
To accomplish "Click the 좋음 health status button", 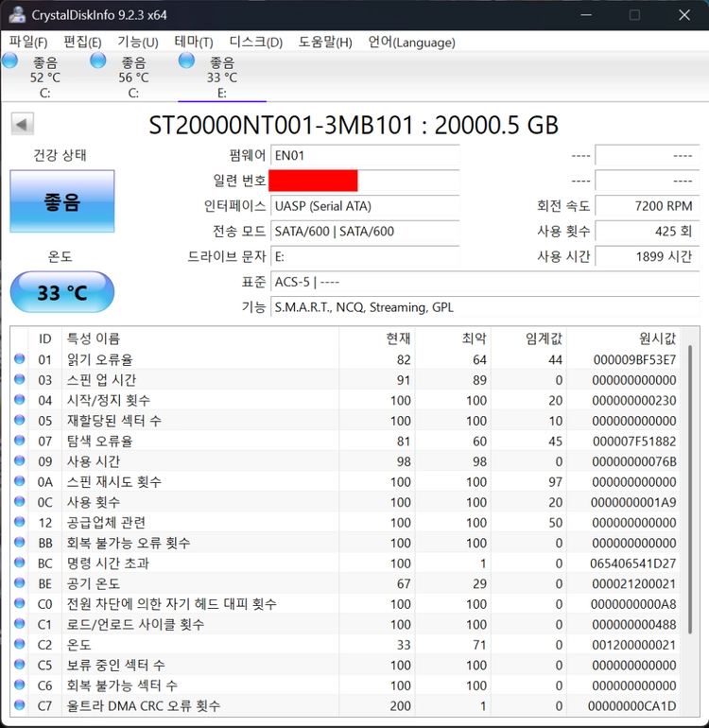I will (62, 201).
